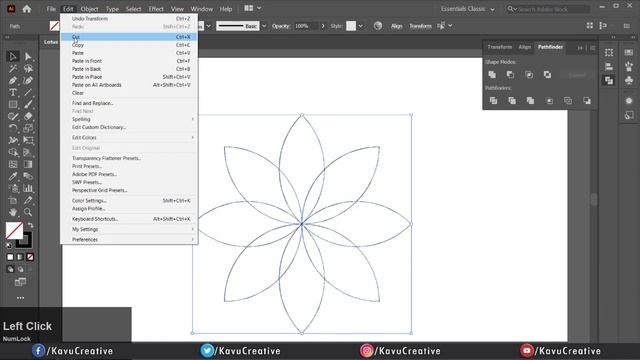Select the Column Graph tool
This screenshot has height=360, width=640.
click(x=28, y=188)
